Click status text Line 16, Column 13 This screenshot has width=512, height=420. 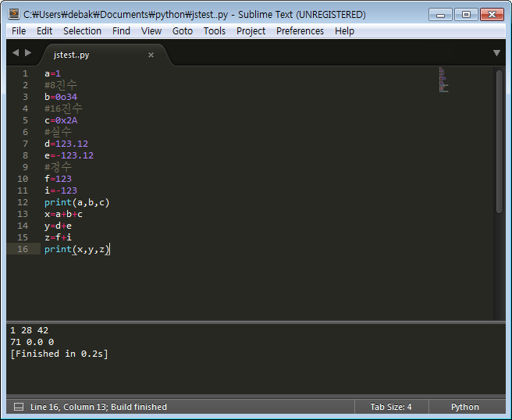69,407
